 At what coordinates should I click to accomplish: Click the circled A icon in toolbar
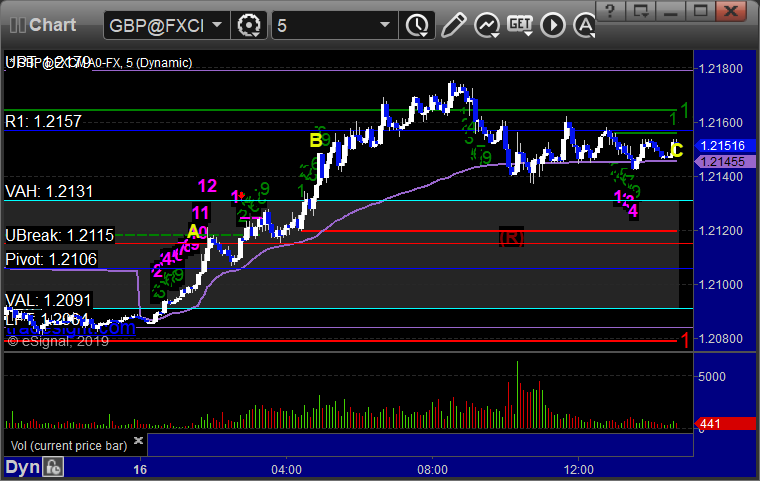pyautogui.click(x=585, y=25)
